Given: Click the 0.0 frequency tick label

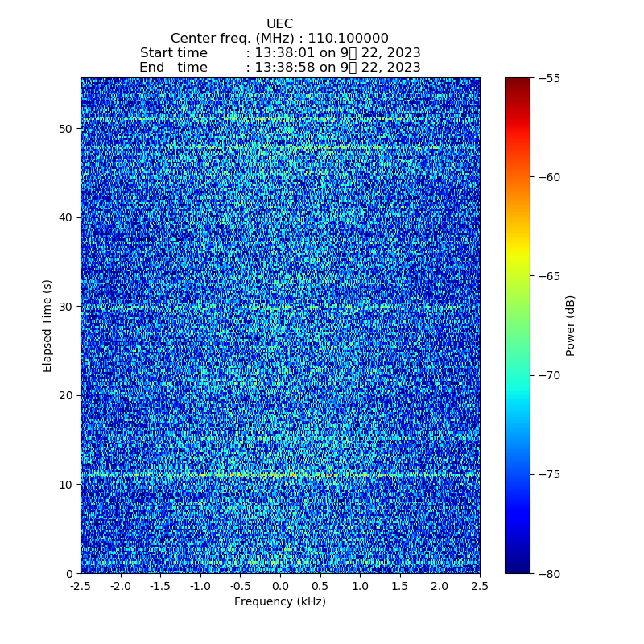Looking at the screenshot, I should click(x=280, y=587).
